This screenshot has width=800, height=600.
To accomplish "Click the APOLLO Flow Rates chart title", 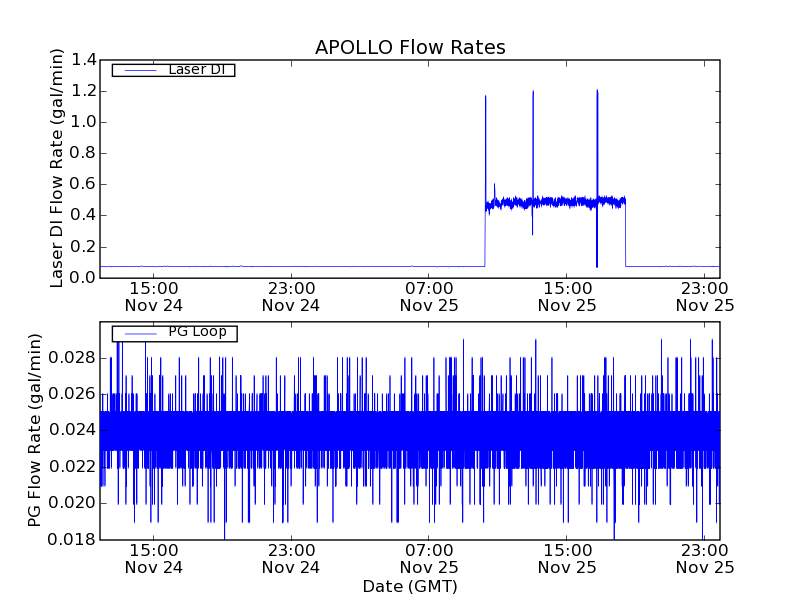I will click(410, 48).
